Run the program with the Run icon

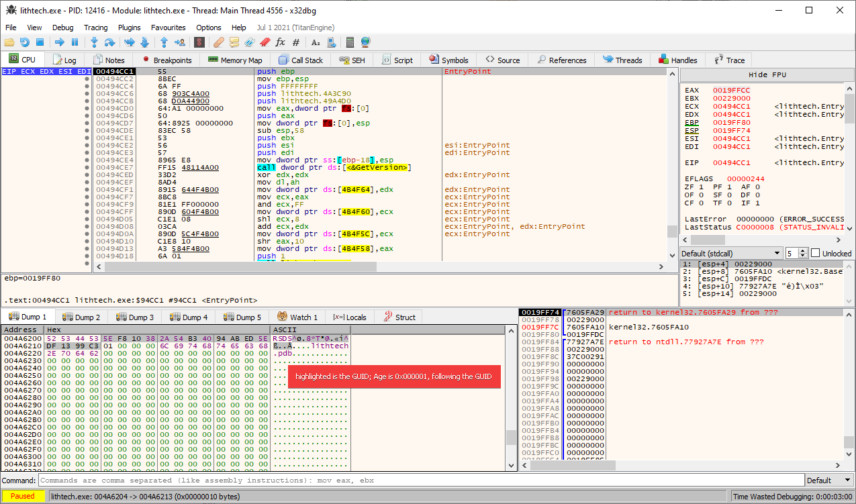(x=60, y=42)
